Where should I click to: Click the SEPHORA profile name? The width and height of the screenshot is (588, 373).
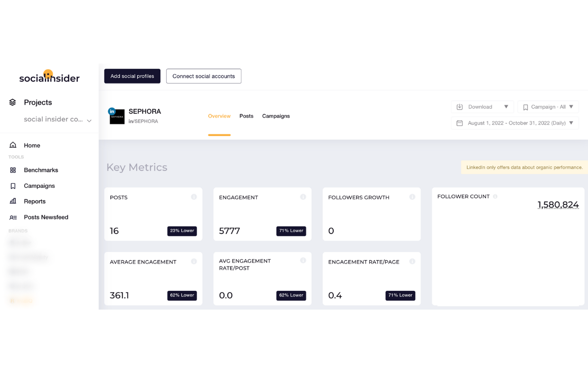145,111
